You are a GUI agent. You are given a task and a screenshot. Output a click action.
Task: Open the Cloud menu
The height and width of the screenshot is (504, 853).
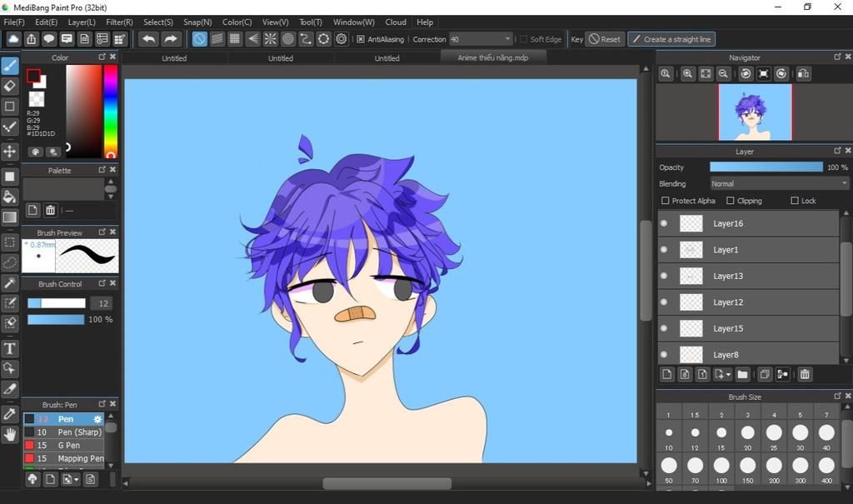pyautogui.click(x=396, y=22)
